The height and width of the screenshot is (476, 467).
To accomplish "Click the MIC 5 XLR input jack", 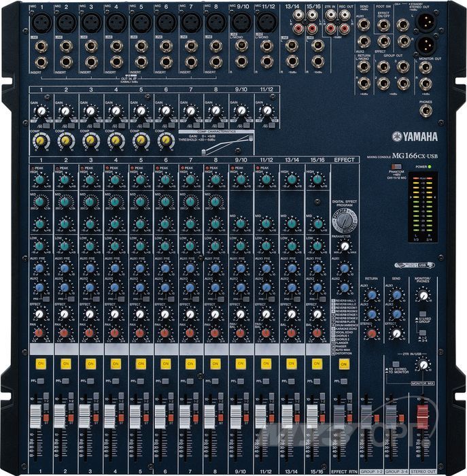I will point(141,23).
